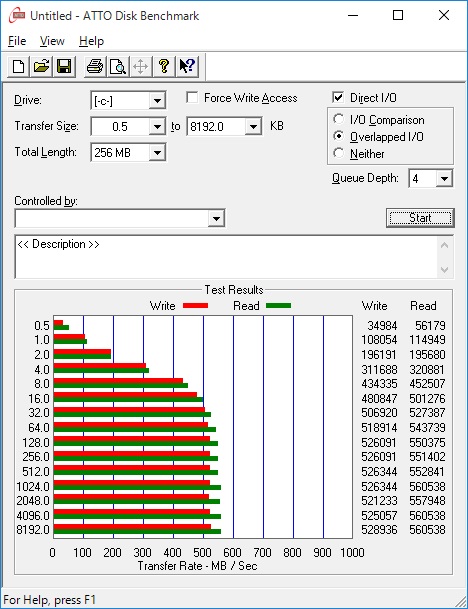Expand the Queue Depth dropdown

tap(444, 179)
